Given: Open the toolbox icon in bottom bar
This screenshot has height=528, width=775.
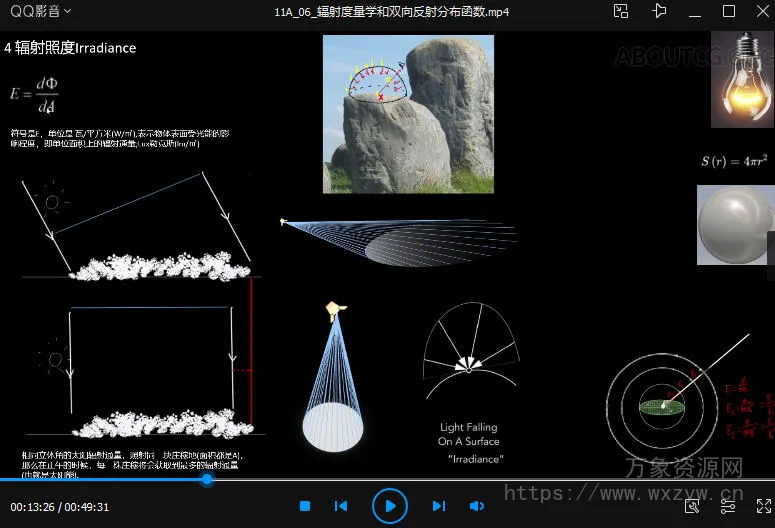Looking at the screenshot, I should [x=692, y=507].
